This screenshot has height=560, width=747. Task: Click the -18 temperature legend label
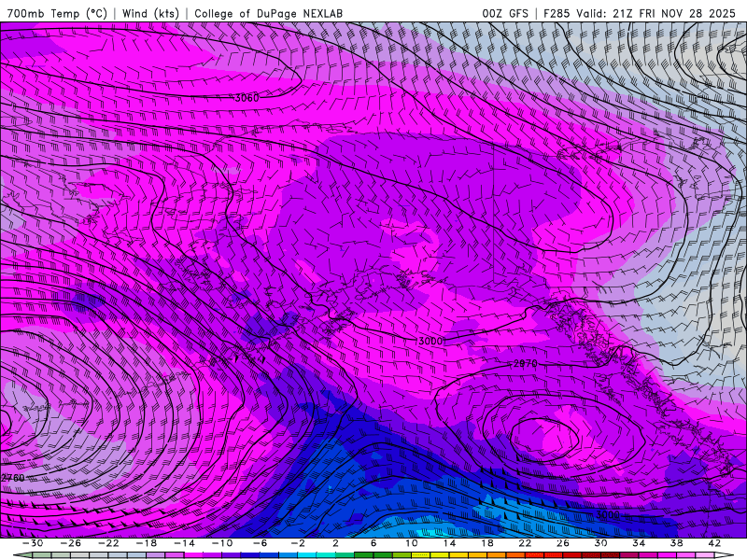click(146, 543)
